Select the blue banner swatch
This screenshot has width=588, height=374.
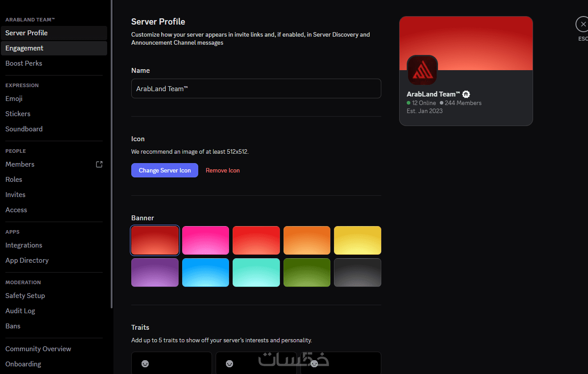[x=205, y=273]
